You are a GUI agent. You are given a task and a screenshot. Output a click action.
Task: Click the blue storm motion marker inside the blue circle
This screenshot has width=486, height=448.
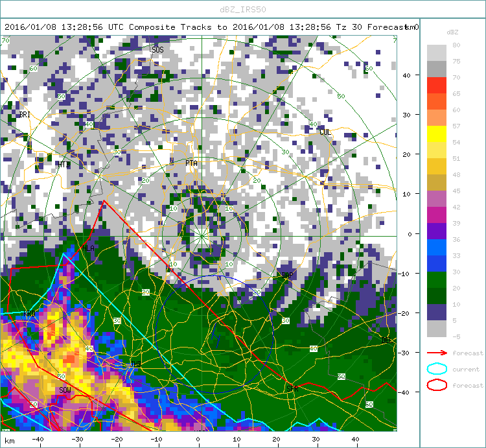pyautogui.click(x=216, y=336)
